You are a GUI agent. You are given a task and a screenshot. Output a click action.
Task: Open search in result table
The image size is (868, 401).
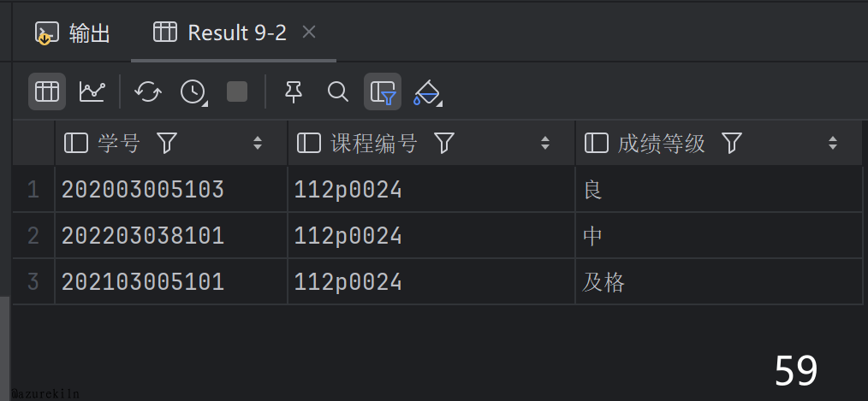338,91
